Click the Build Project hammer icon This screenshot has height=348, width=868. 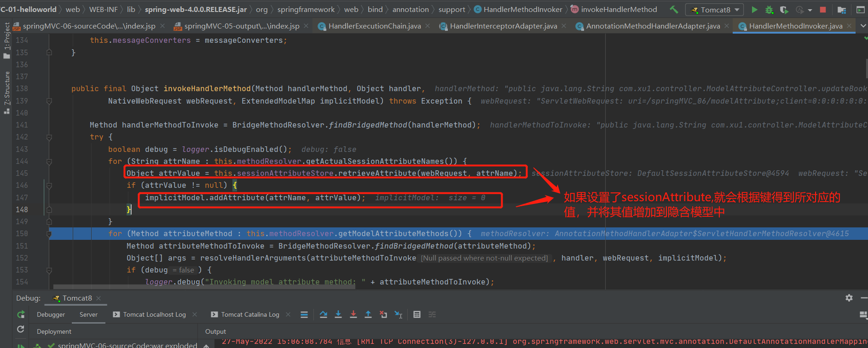[x=674, y=9]
